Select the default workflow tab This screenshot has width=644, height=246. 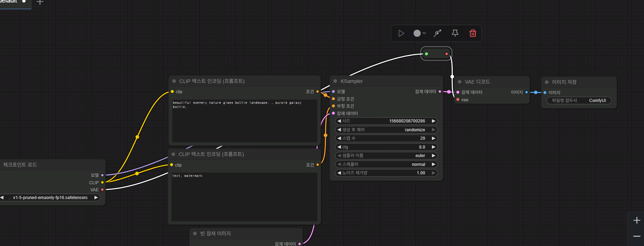[x=11, y=2]
